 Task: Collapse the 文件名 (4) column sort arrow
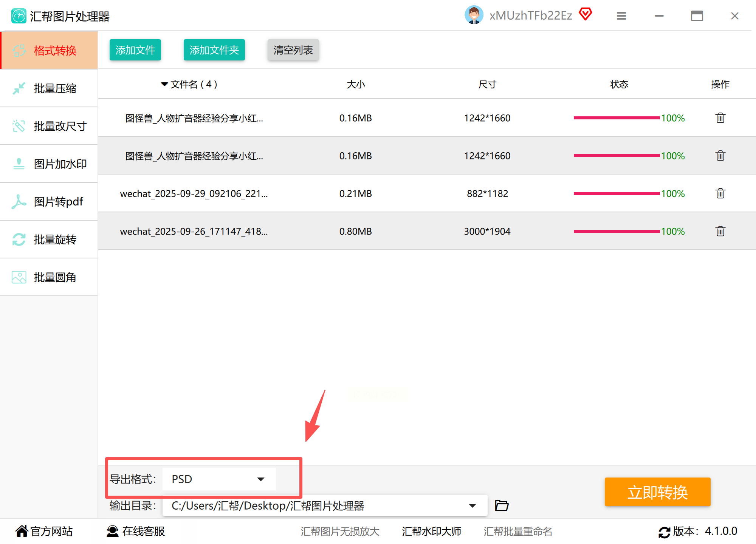click(x=164, y=84)
